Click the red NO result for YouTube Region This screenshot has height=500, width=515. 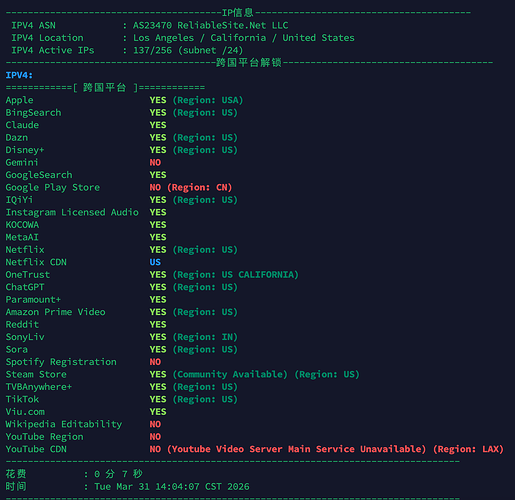tap(155, 437)
